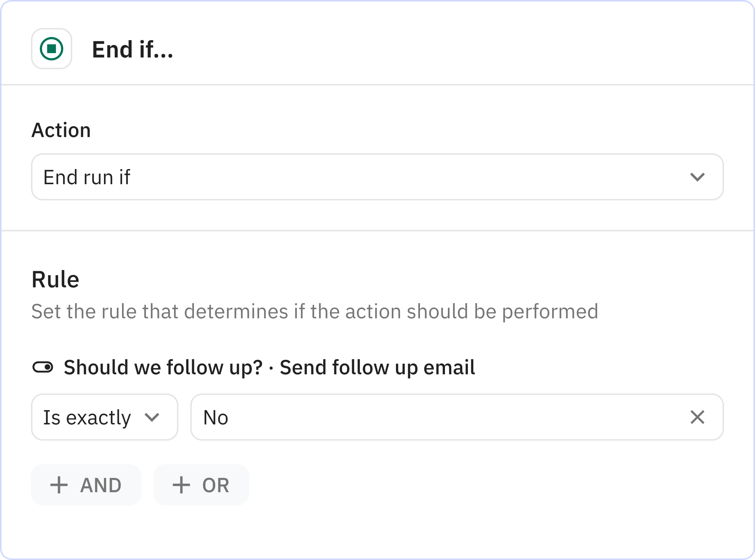
Task: Open the End run if action dropdown
Action: click(377, 177)
